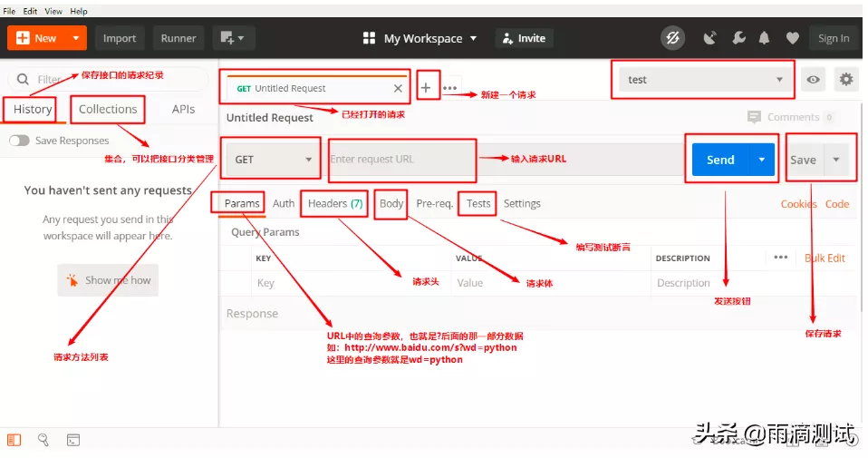Viewport: 868px width, 458px height.
Task: Add a new request tab with plus
Action: pyautogui.click(x=426, y=87)
